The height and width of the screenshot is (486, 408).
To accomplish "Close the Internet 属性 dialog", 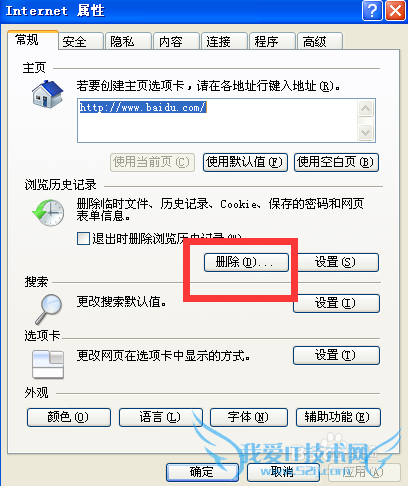I will click(x=396, y=11).
